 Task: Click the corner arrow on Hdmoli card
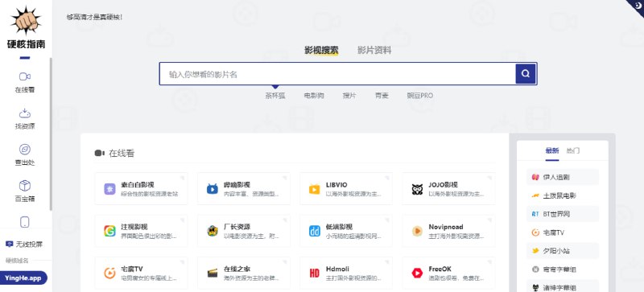[x=387, y=261]
